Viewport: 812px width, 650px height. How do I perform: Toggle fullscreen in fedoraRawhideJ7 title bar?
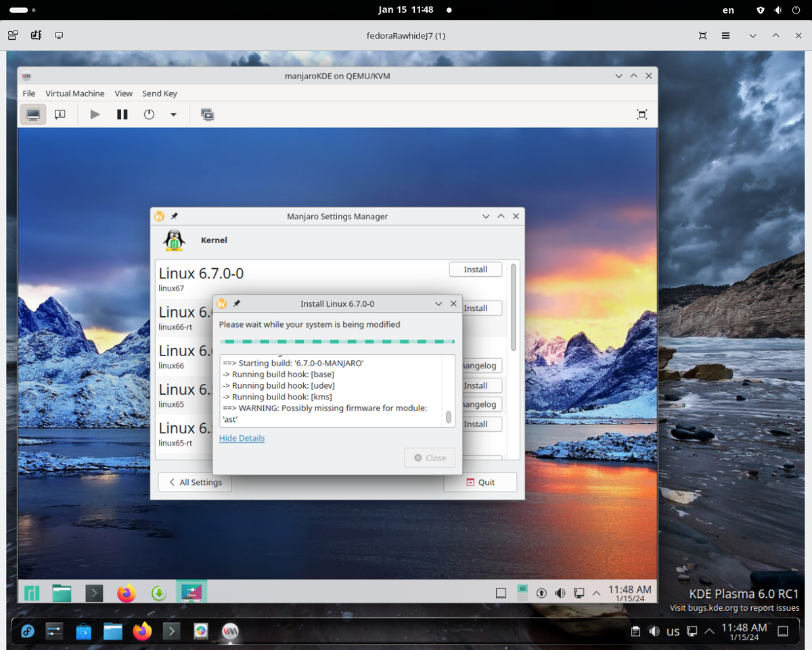pyautogui.click(x=702, y=35)
